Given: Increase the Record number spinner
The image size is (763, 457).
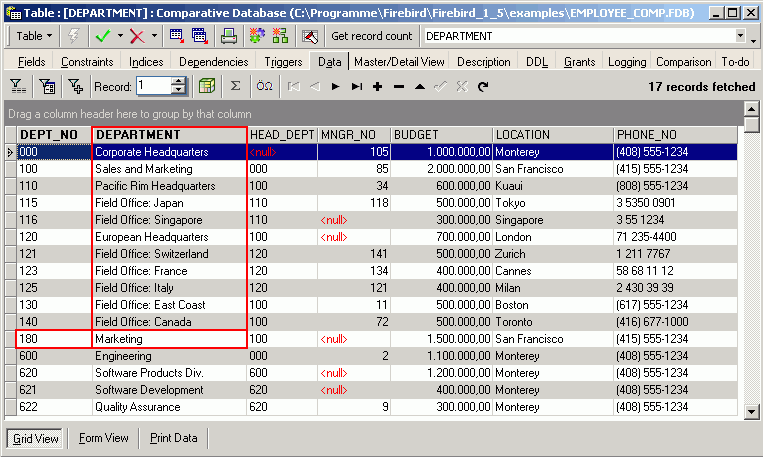Looking at the screenshot, I should coord(179,82).
